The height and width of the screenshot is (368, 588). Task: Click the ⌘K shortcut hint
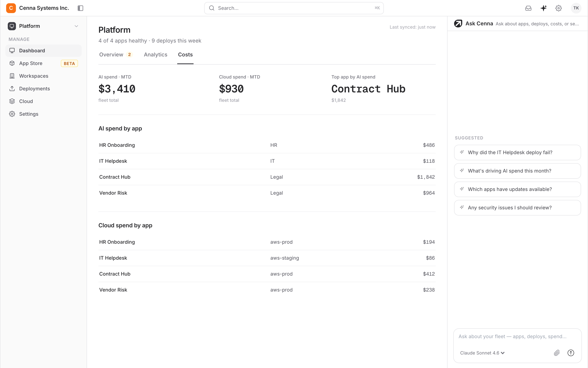(377, 8)
